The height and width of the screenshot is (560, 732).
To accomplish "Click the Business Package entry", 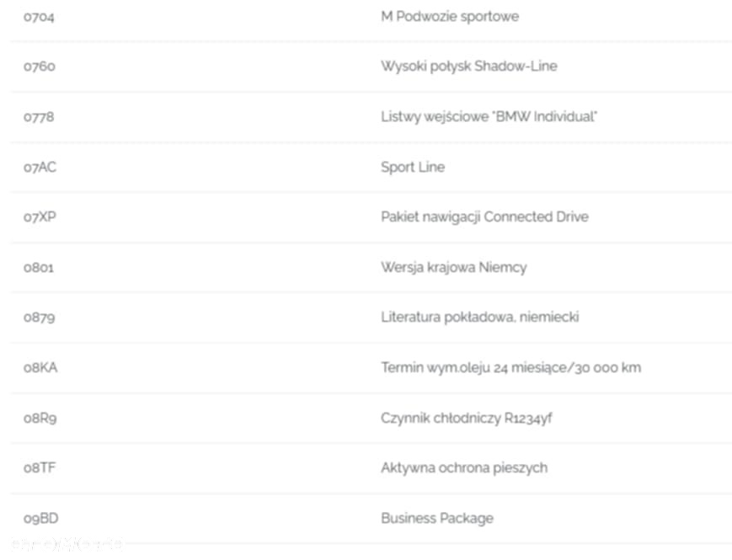I will click(x=437, y=519).
